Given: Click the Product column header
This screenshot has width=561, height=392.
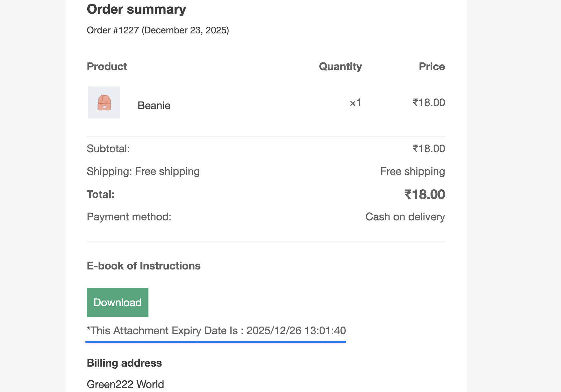Looking at the screenshot, I should click(x=107, y=66).
